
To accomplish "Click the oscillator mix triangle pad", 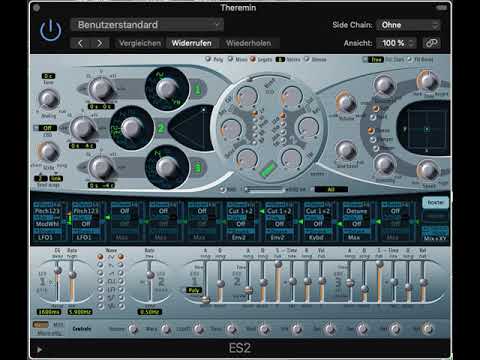I will (x=192, y=128).
